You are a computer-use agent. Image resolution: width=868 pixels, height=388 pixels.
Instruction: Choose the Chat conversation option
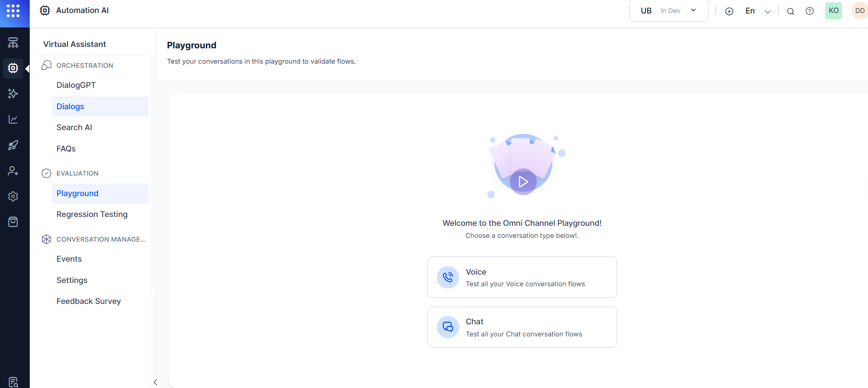pyautogui.click(x=522, y=327)
